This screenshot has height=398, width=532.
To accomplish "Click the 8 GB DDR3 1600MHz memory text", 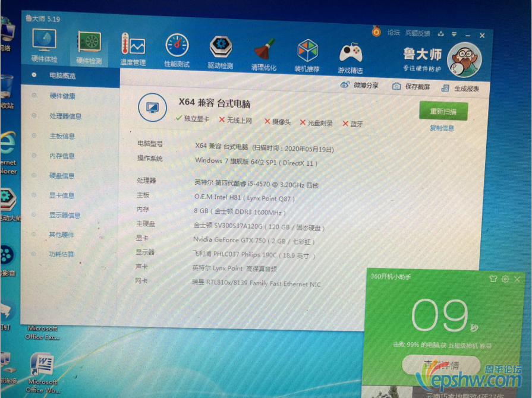I will (x=240, y=212).
